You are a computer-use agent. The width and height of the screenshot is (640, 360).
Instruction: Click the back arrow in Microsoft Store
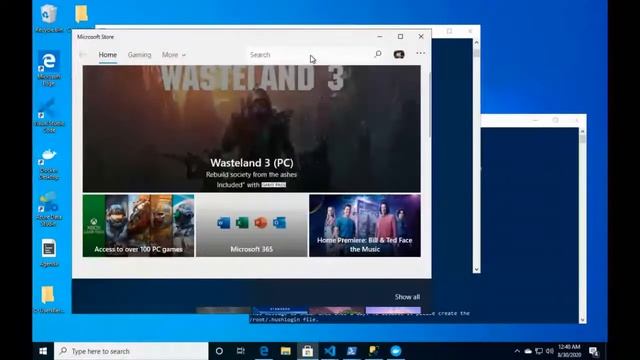tap(83, 55)
